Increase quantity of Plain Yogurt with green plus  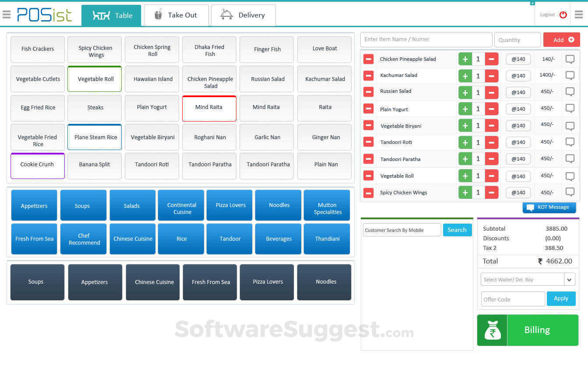click(x=465, y=109)
